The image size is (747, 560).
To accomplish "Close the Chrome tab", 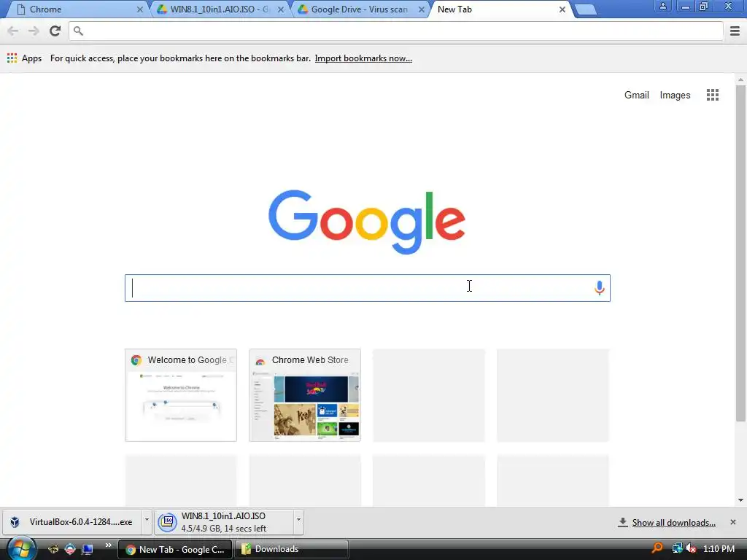I will (139, 9).
